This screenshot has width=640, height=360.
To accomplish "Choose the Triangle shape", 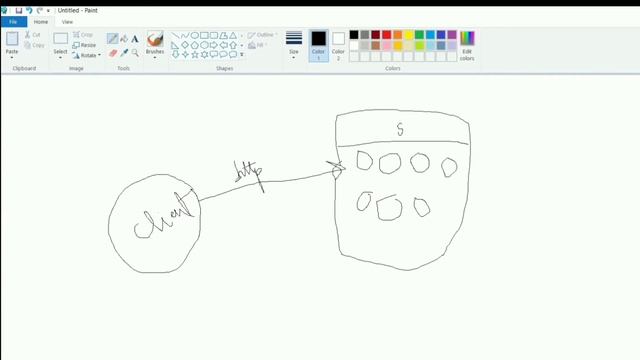I will (233, 36).
